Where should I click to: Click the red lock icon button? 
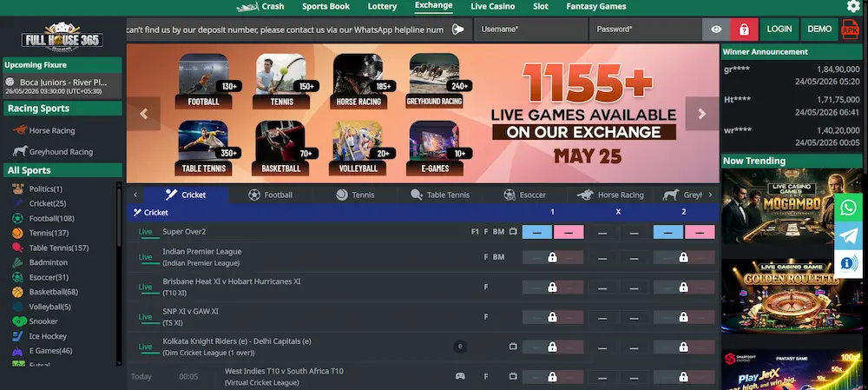[x=744, y=30]
